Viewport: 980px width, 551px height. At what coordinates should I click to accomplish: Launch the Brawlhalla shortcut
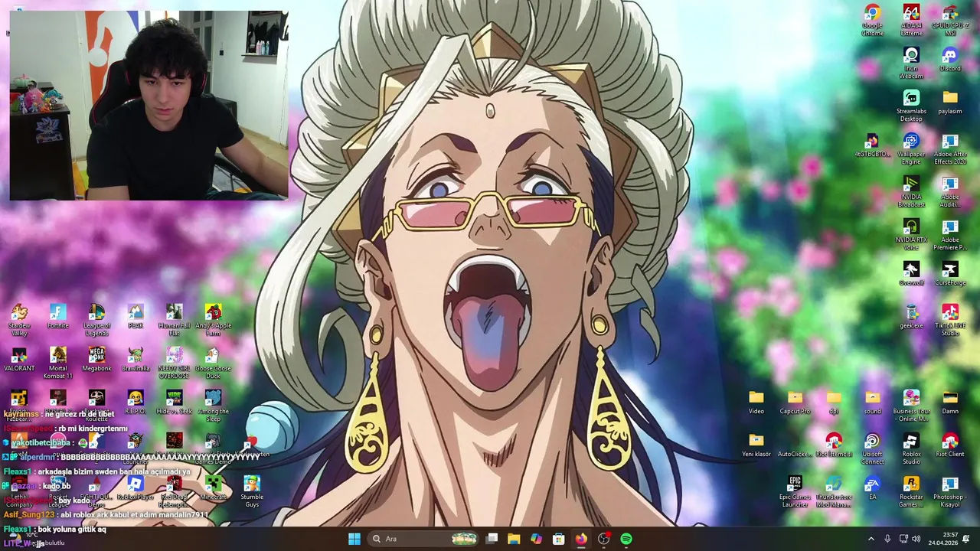pyautogui.click(x=136, y=360)
